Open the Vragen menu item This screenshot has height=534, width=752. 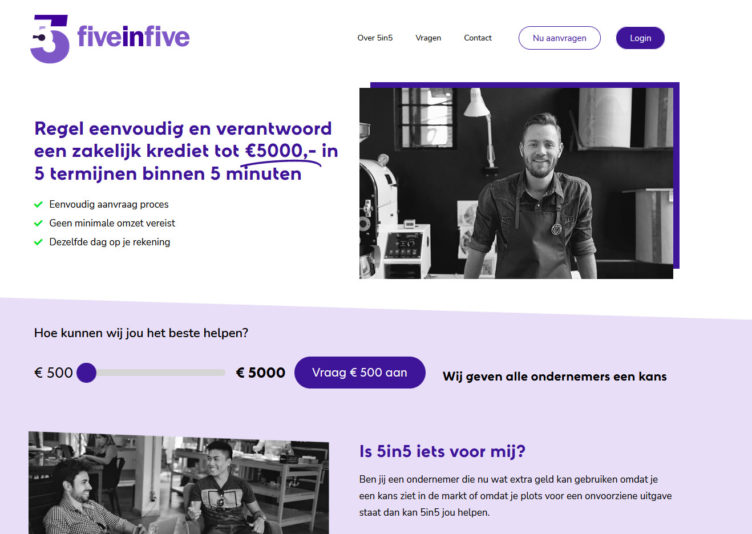point(428,38)
